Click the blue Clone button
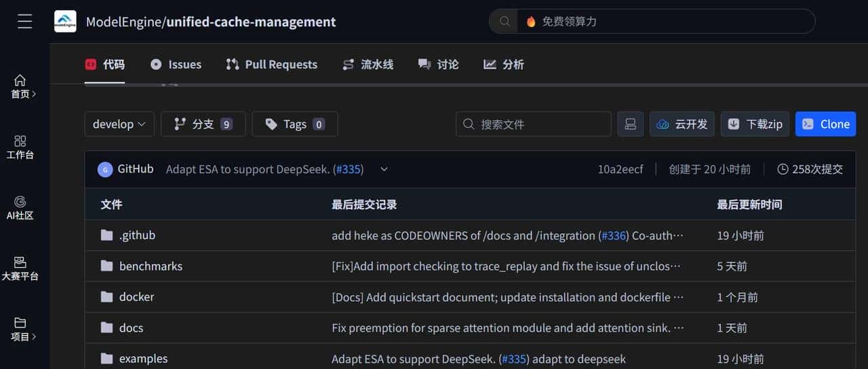The image size is (868, 369). 825,124
